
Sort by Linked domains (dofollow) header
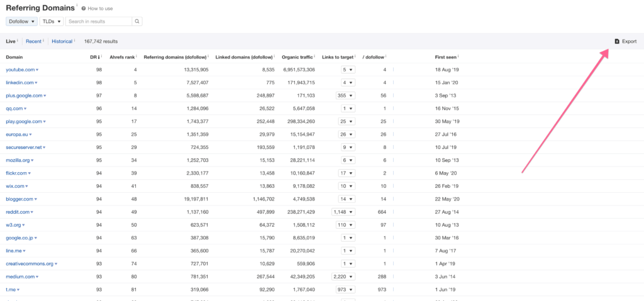click(244, 57)
